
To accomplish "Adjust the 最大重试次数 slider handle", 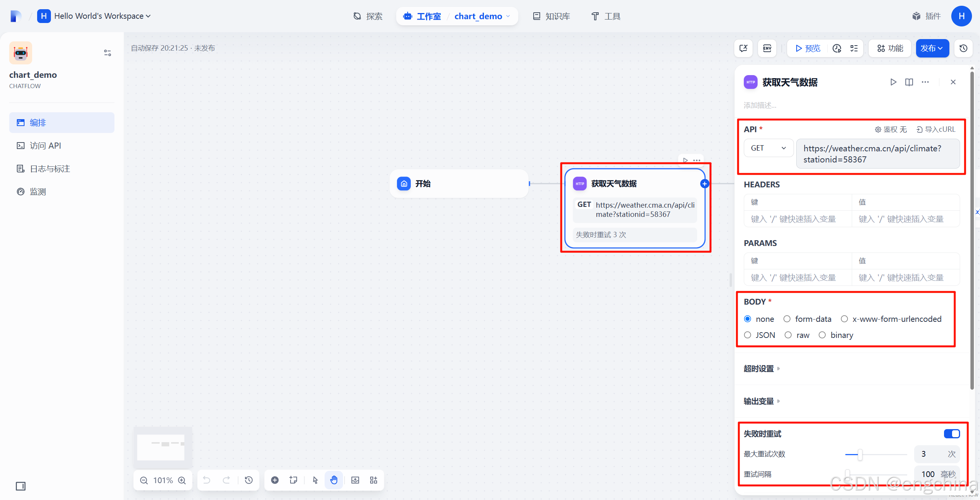I will [x=860, y=454].
